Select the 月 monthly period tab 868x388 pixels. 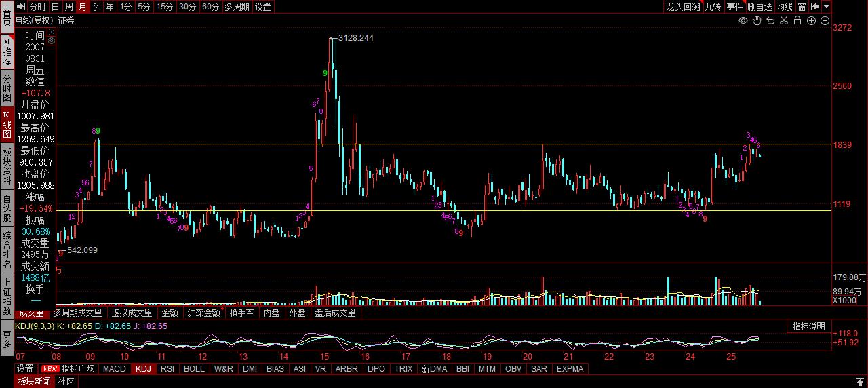click(82, 7)
